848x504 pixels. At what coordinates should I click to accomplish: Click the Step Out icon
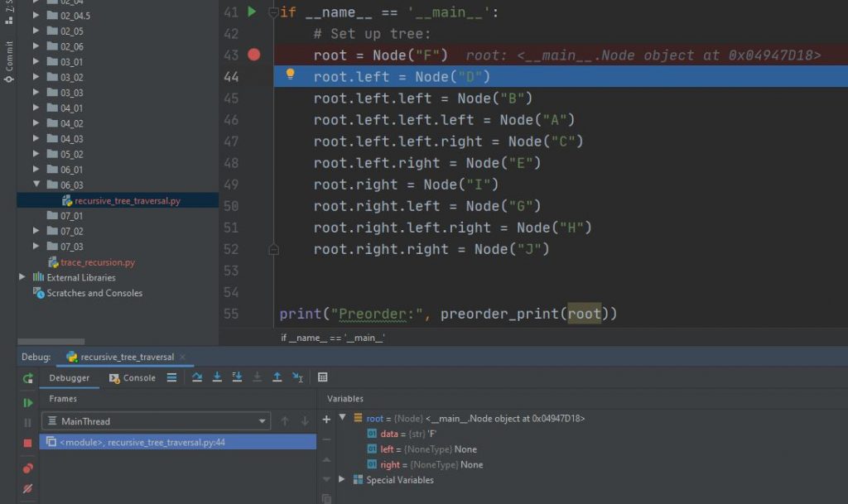click(x=277, y=377)
